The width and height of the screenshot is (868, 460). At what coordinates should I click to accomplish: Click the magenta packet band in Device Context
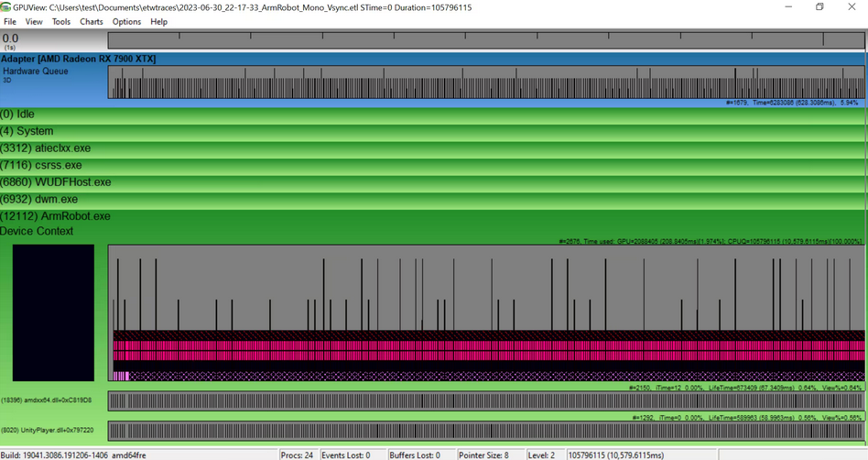(x=485, y=351)
